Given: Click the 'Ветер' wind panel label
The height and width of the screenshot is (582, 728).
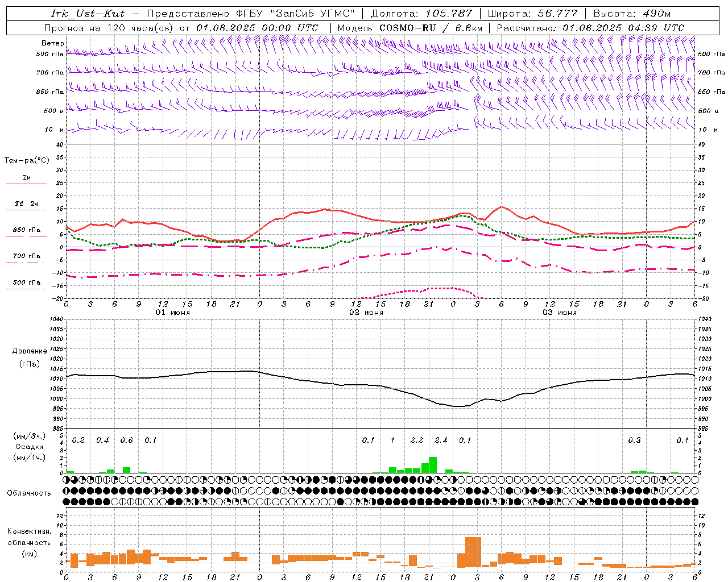Looking at the screenshot, I should coord(52,43).
